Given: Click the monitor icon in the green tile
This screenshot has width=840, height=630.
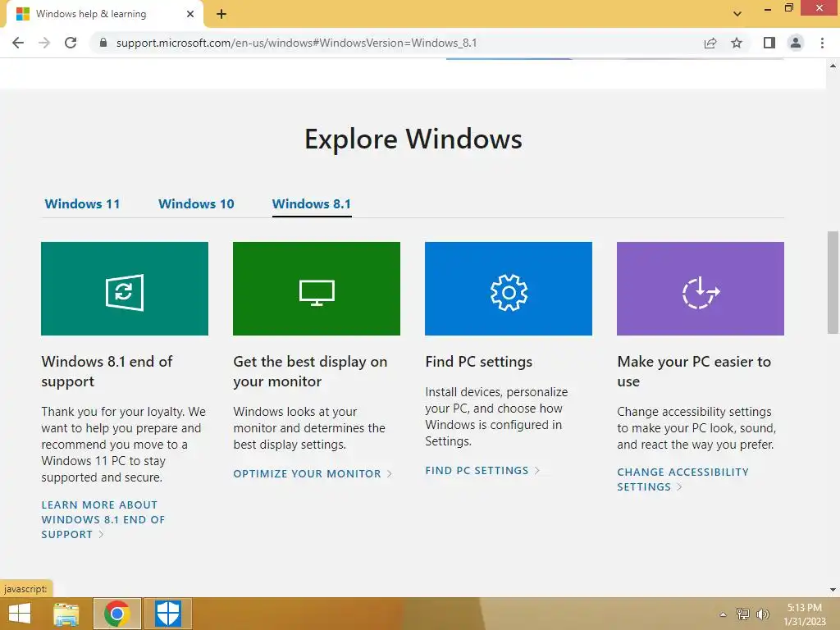Looking at the screenshot, I should (x=317, y=293).
